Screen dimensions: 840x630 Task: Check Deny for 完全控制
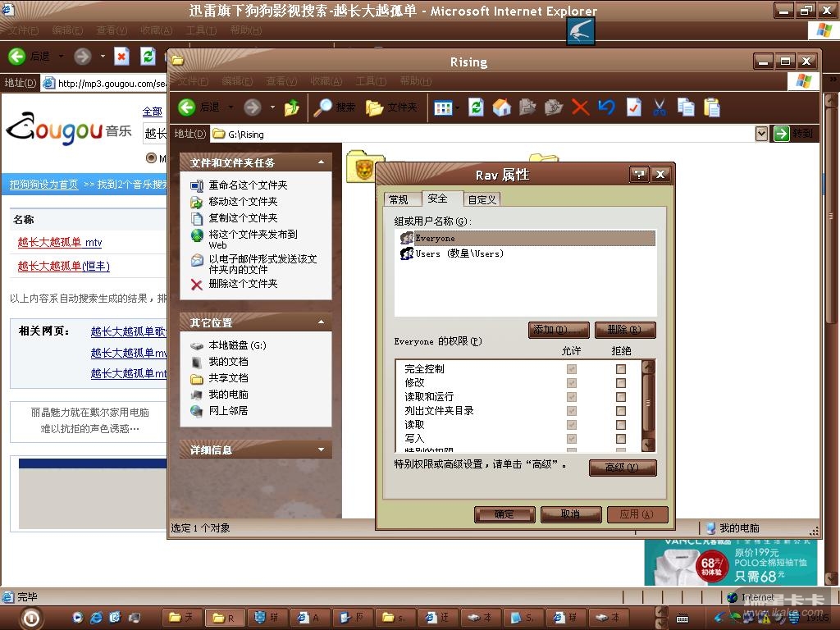[621, 369]
